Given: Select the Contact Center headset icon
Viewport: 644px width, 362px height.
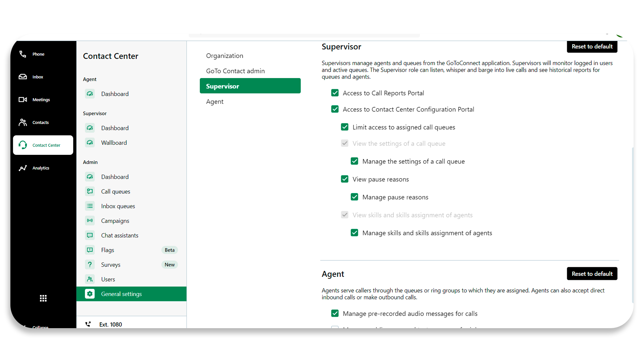Looking at the screenshot, I should [22, 145].
